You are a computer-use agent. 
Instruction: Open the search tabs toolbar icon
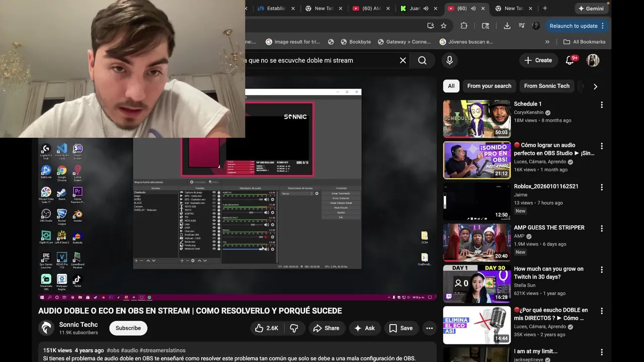point(486,26)
